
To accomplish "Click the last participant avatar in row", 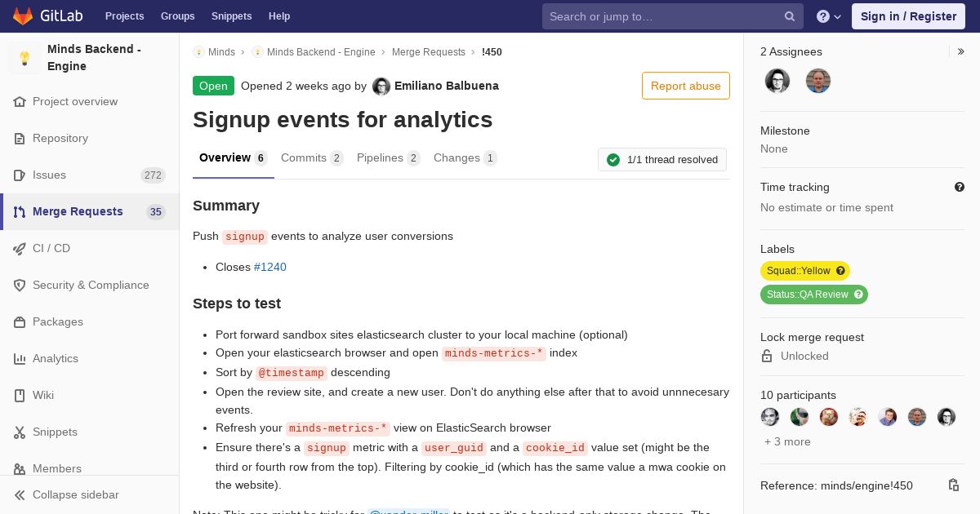I will [947, 417].
